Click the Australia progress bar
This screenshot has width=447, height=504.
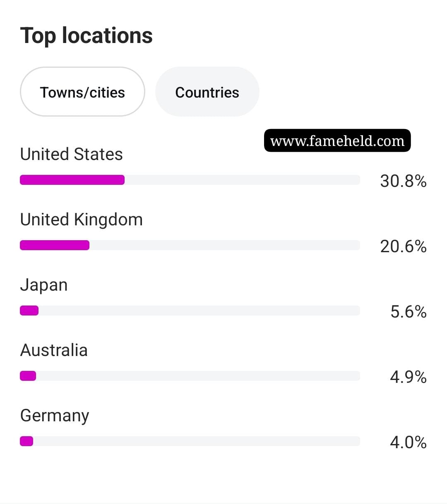click(x=190, y=376)
